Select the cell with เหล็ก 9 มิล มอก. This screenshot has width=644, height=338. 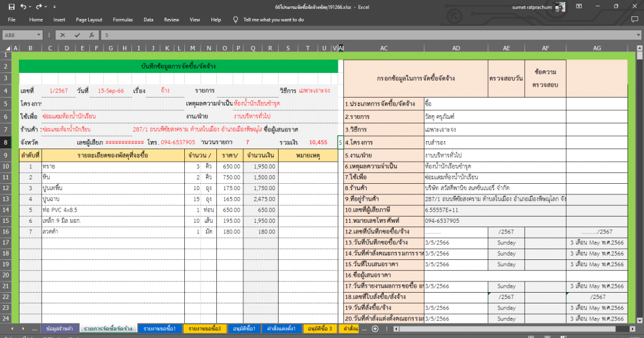pos(113,221)
